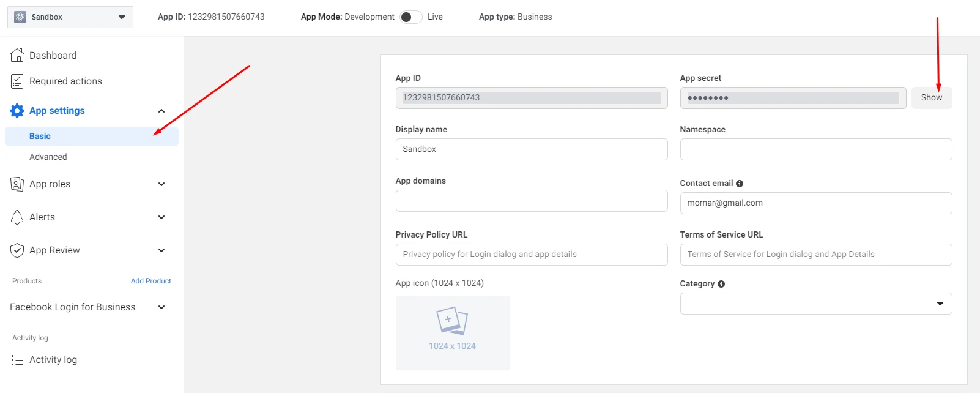Expand the Facebook Login for Business chevron
This screenshot has width=980, height=393.
(161, 307)
